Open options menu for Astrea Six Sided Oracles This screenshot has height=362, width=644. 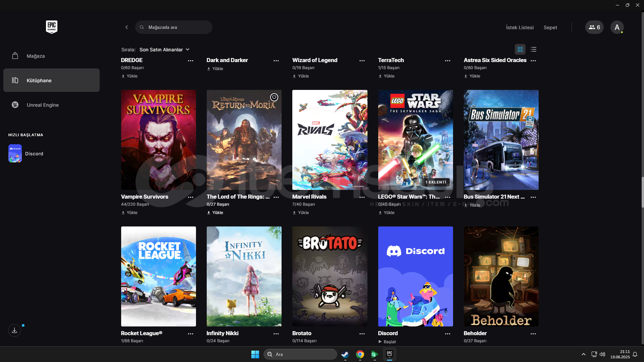pos(533,61)
